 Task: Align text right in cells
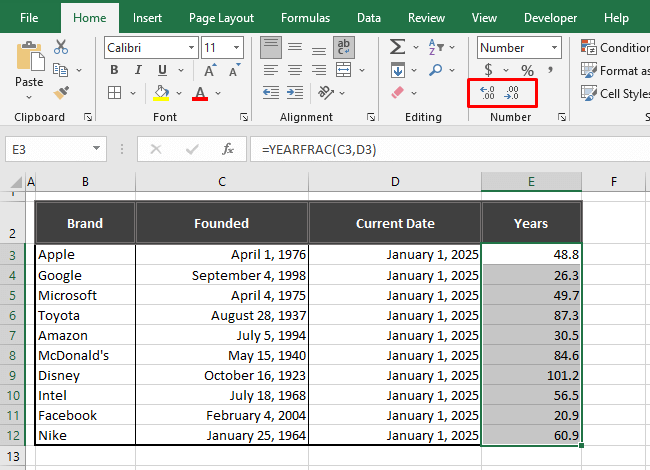coord(319,70)
